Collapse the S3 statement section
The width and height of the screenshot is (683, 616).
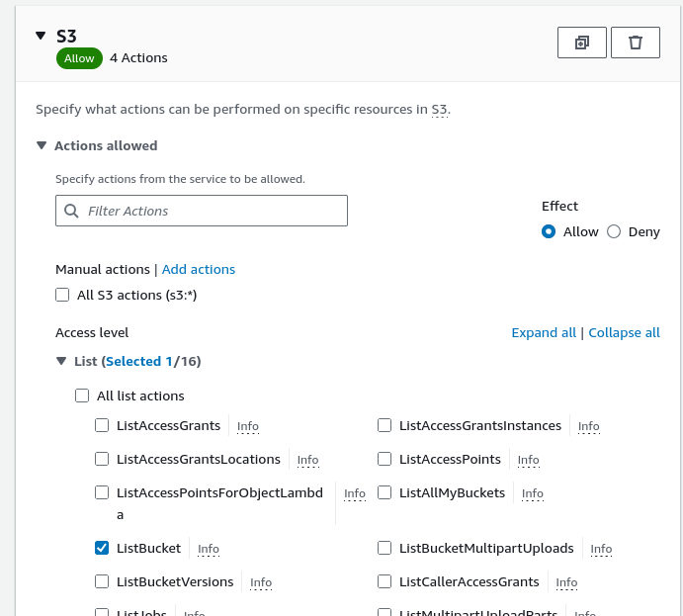pyautogui.click(x=41, y=36)
